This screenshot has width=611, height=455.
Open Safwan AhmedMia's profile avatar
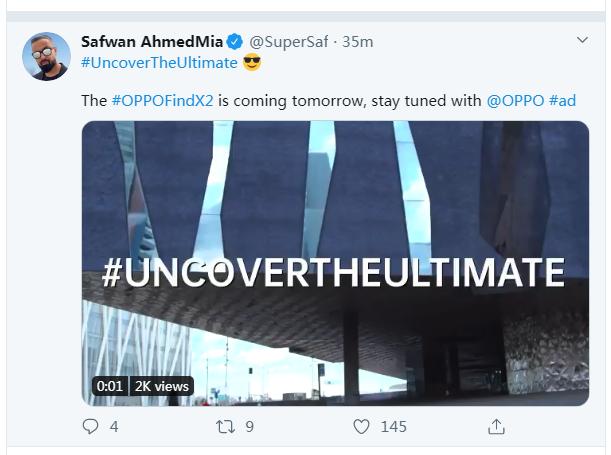click(x=46, y=56)
